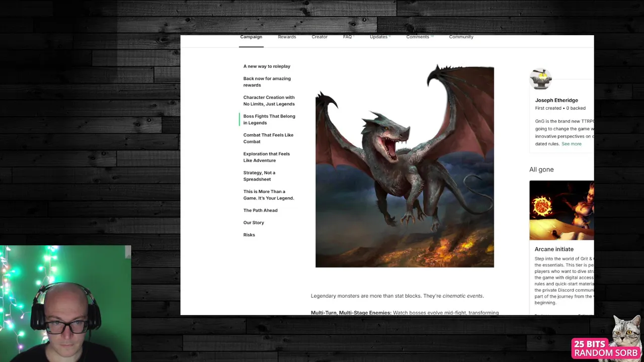Click the creator avatar icon
This screenshot has width=644, height=362.
tap(541, 79)
